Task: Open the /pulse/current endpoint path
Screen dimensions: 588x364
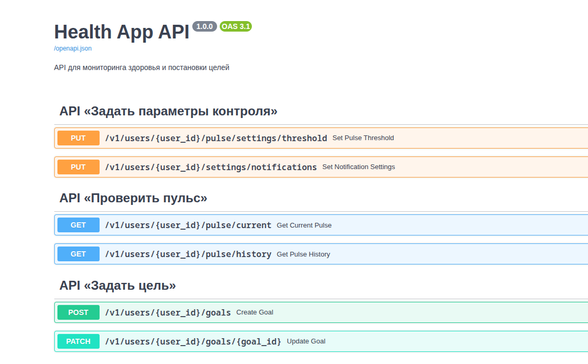Action: tap(188, 225)
